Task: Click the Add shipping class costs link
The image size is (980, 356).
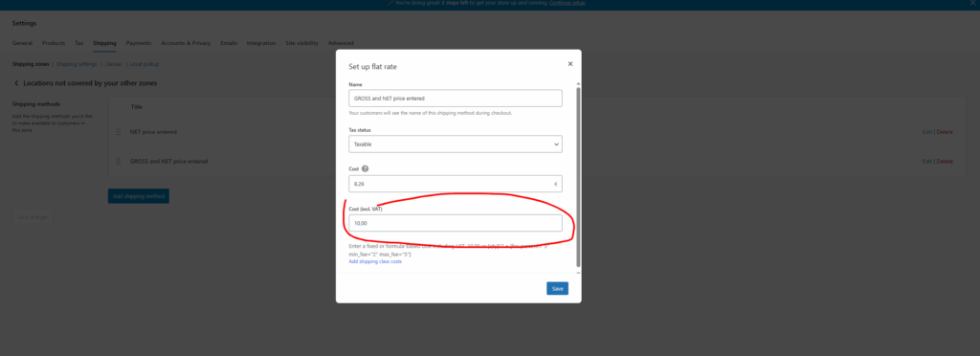Action: point(375,261)
